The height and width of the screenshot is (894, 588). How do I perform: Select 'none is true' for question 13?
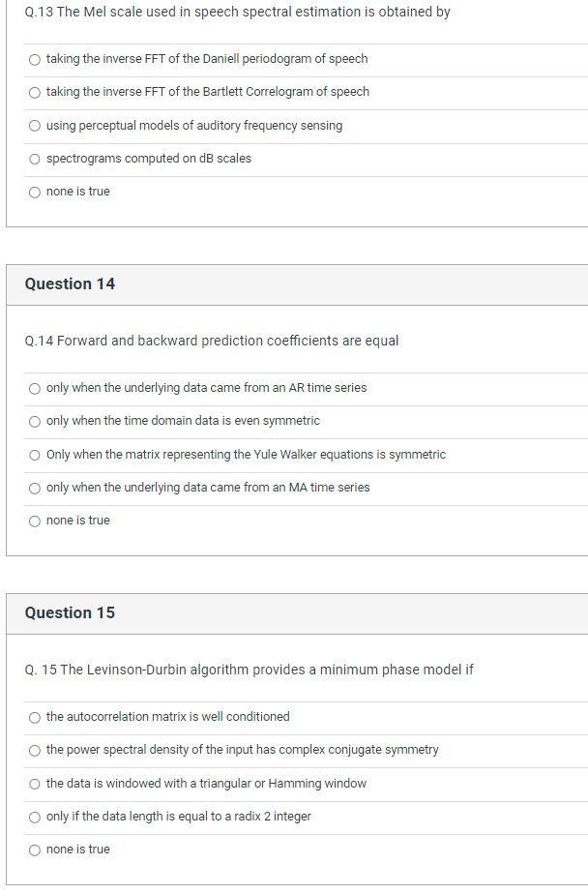(x=36, y=192)
